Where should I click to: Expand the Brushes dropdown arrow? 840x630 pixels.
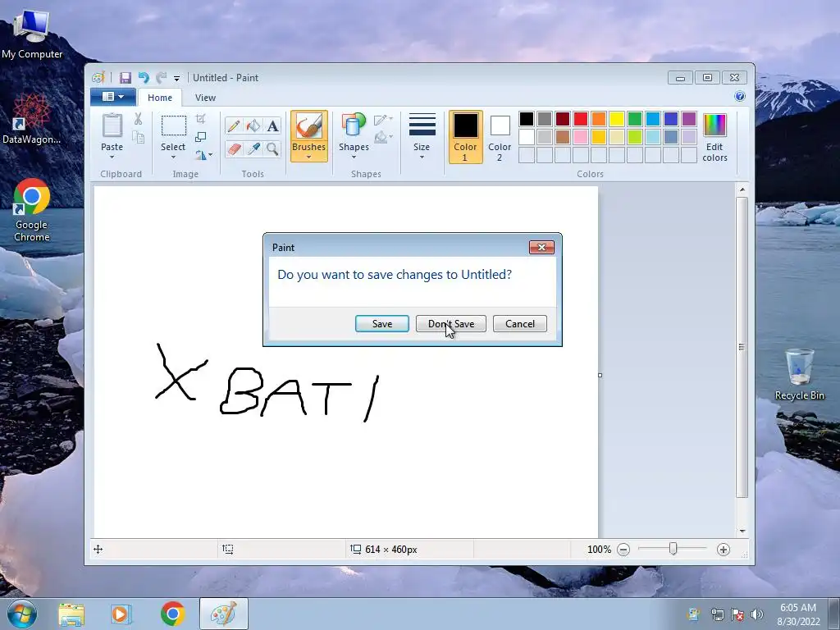click(309, 157)
